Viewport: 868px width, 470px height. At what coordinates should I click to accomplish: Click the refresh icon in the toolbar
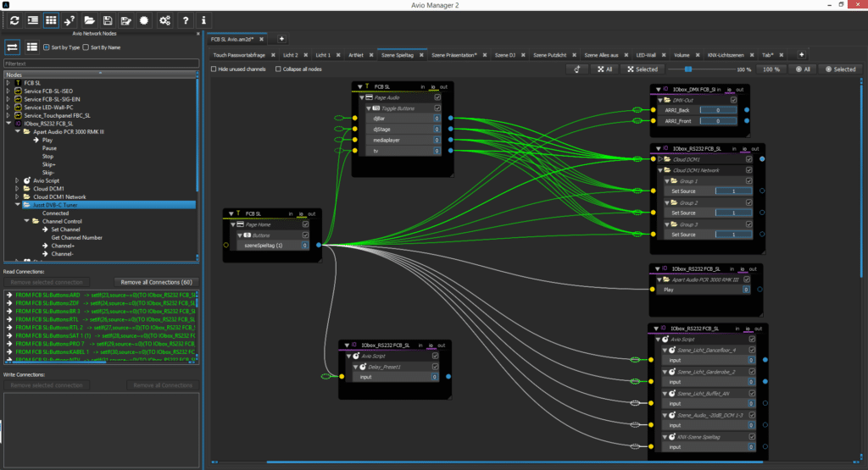(14, 19)
